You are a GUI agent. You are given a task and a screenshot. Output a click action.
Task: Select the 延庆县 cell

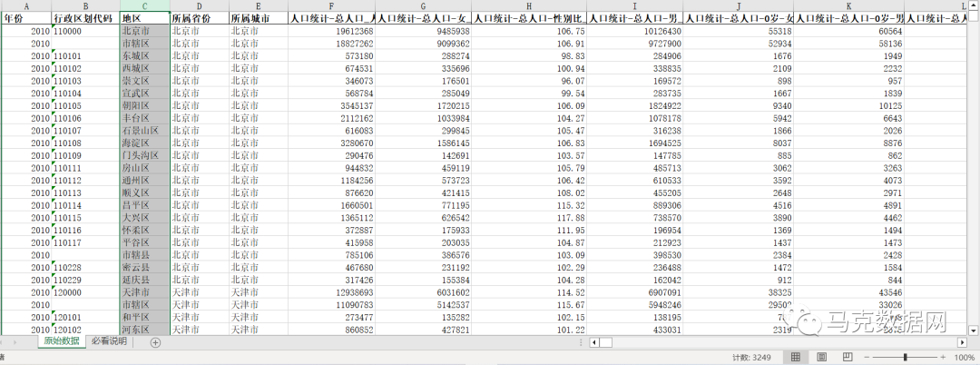click(x=145, y=280)
